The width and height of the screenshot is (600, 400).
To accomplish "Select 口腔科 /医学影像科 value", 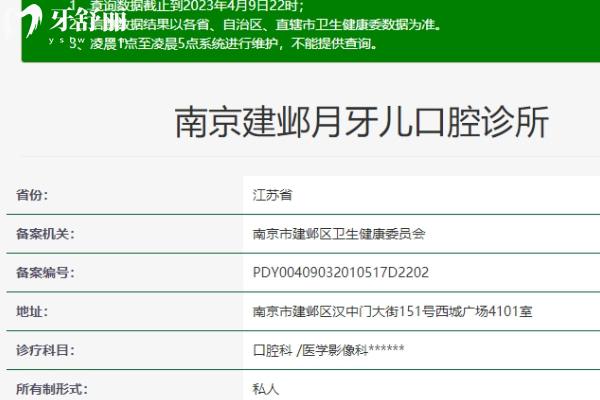I will (x=328, y=350).
